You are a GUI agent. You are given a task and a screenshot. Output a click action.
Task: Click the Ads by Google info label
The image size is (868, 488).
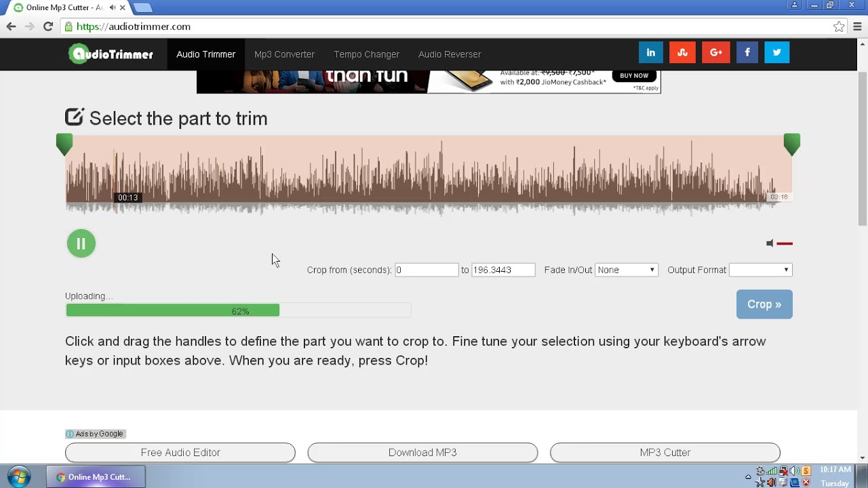(x=95, y=434)
